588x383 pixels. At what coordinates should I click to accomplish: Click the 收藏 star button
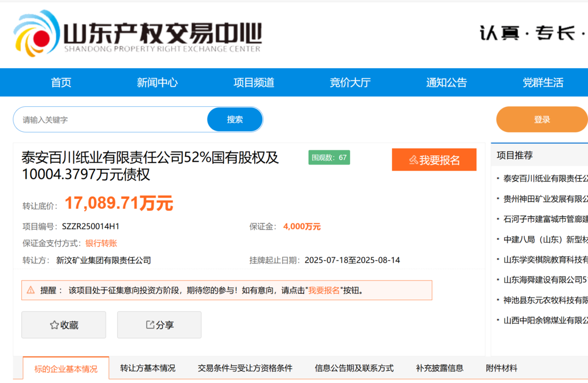tap(64, 325)
